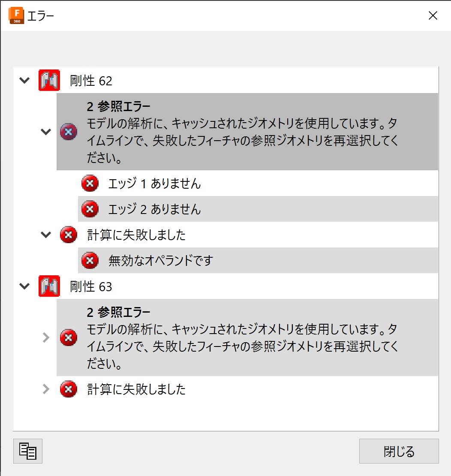Expand 計算に失敗しました under 剛性 63
451x476 pixels.
coord(46,389)
